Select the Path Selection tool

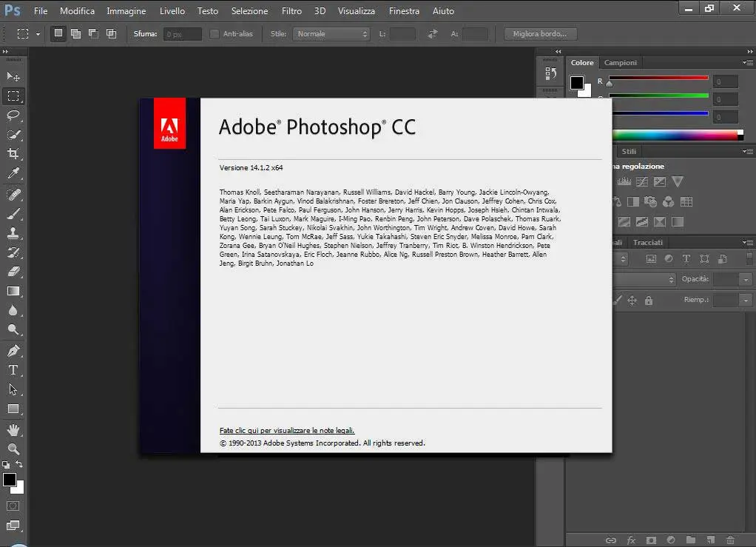coord(13,389)
